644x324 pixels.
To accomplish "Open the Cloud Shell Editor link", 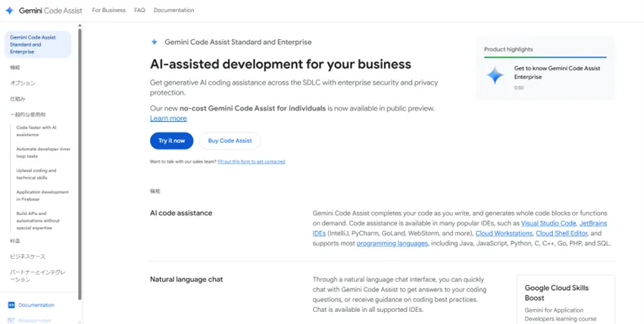I will 561,233.
